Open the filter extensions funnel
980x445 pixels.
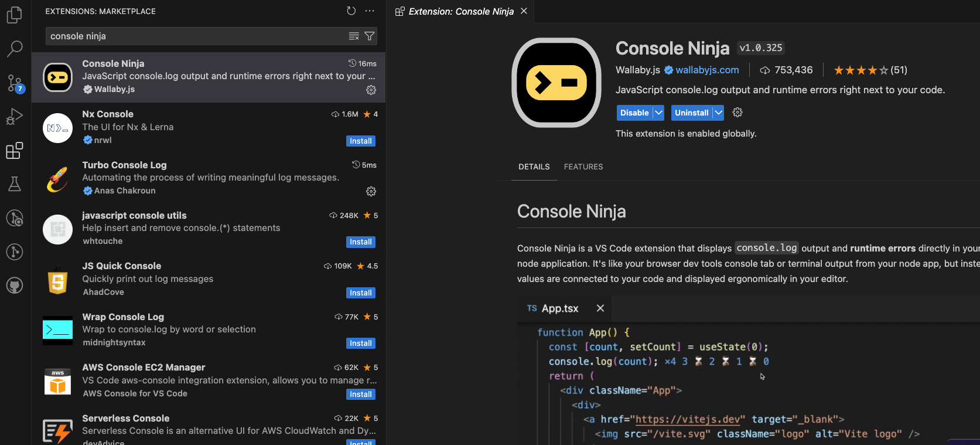coord(370,36)
